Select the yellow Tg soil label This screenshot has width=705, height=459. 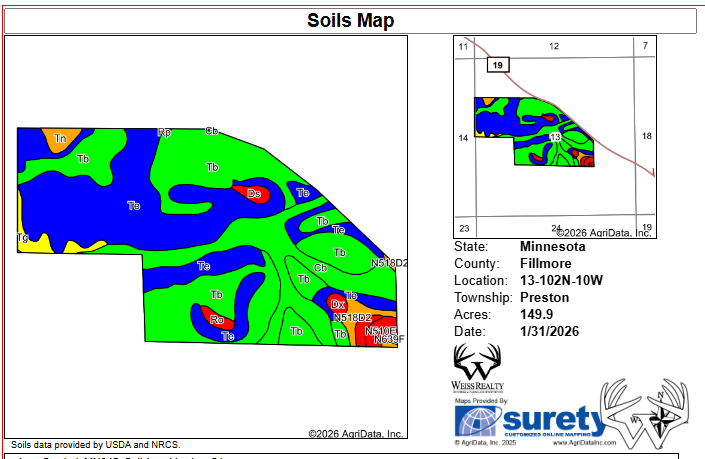(22, 237)
